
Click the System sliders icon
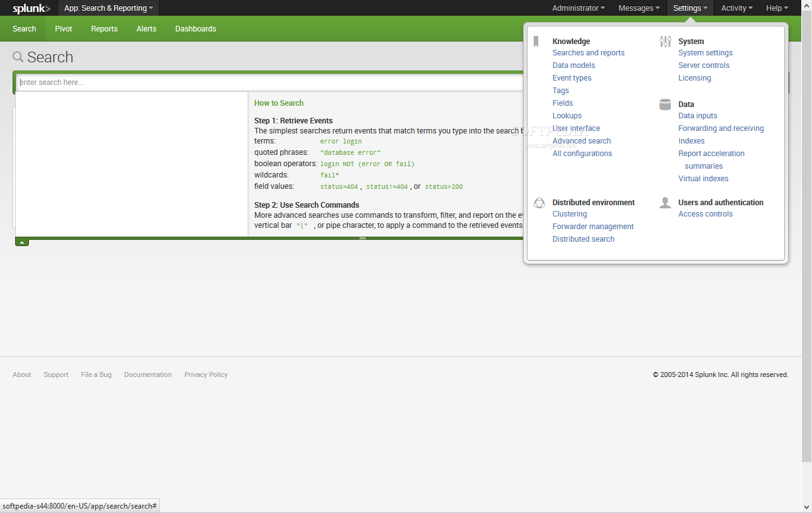point(665,42)
